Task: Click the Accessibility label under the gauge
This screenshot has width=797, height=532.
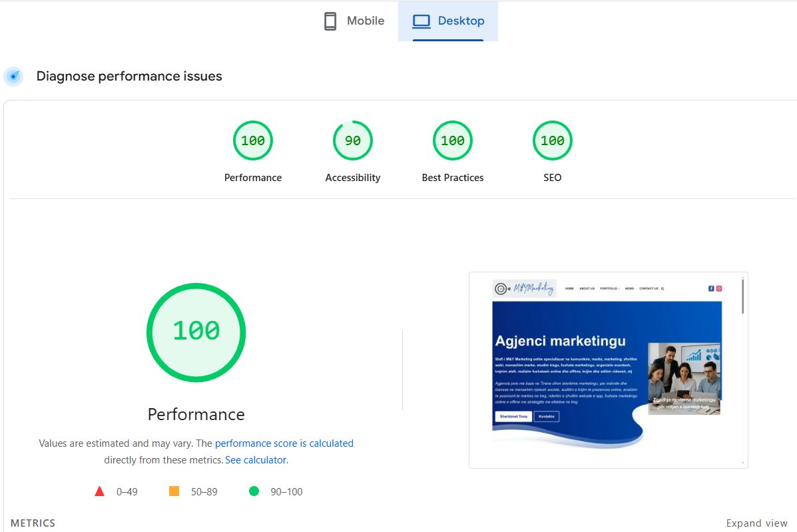Action: coord(353,178)
